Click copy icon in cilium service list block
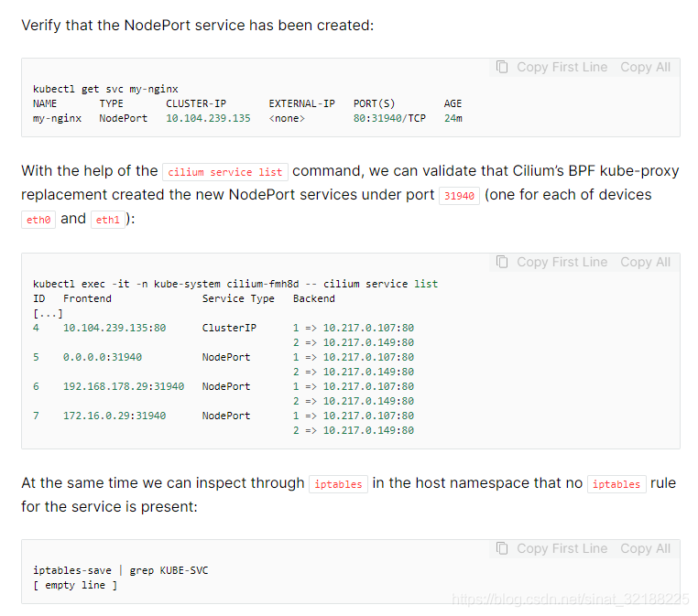Viewport: 698px width, 616px height. [x=502, y=262]
